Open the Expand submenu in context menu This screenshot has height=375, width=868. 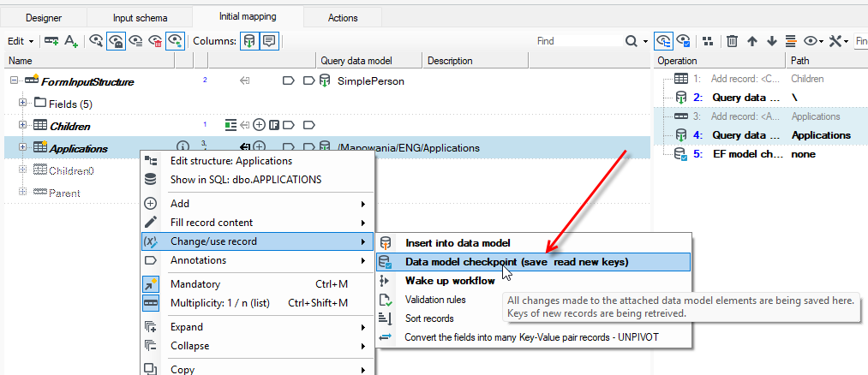click(x=257, y=327)
